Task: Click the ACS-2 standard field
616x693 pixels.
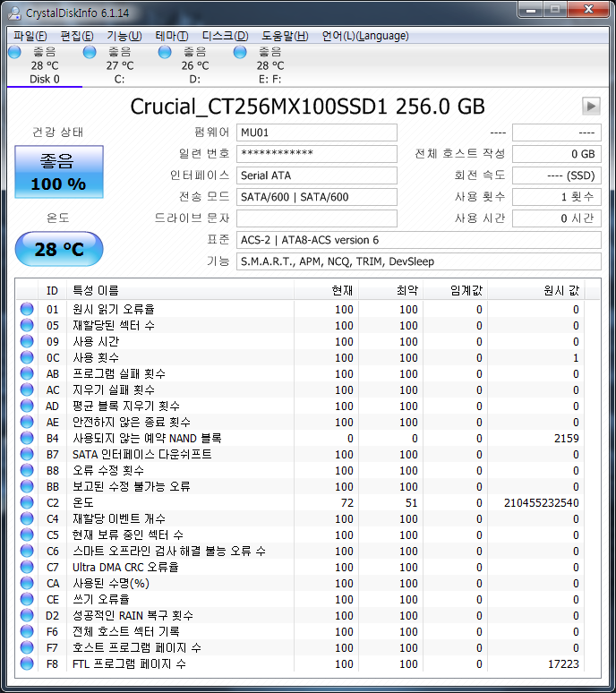Action: click(x=418, y=240)
